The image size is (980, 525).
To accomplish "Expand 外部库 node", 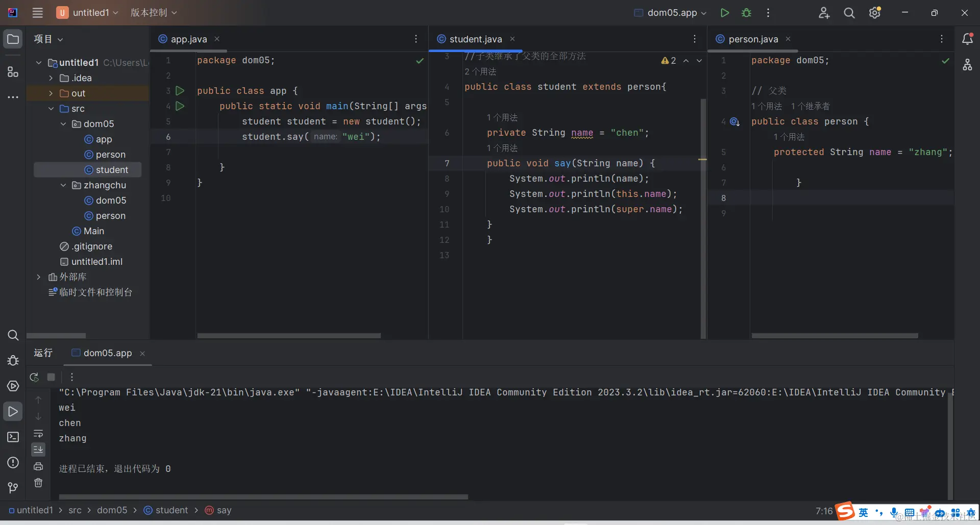I will (x=38, y=277).
